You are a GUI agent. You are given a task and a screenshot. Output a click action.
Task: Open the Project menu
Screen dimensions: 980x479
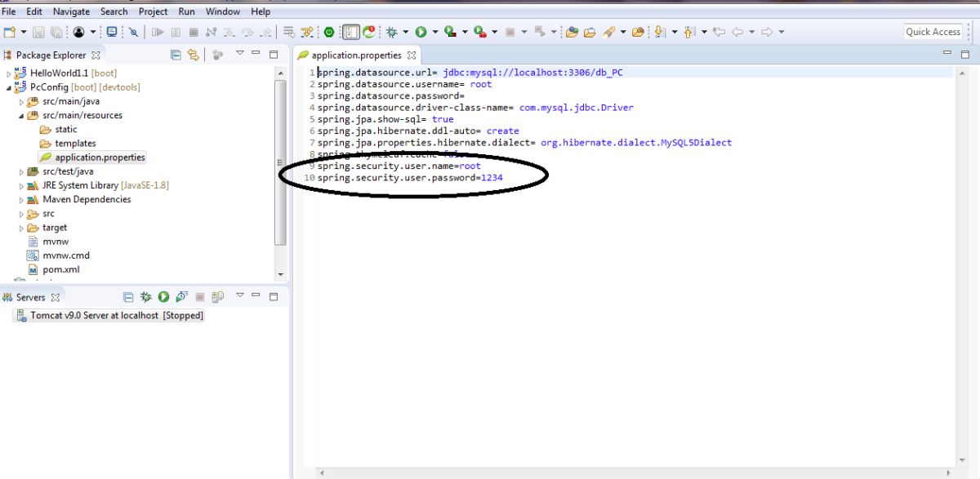click(x=154, y=11)
